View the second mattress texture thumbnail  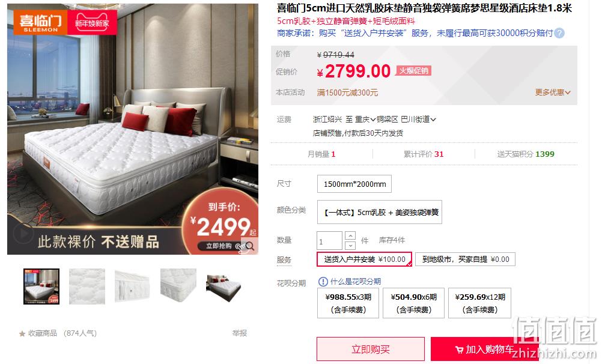pos(87,287)
